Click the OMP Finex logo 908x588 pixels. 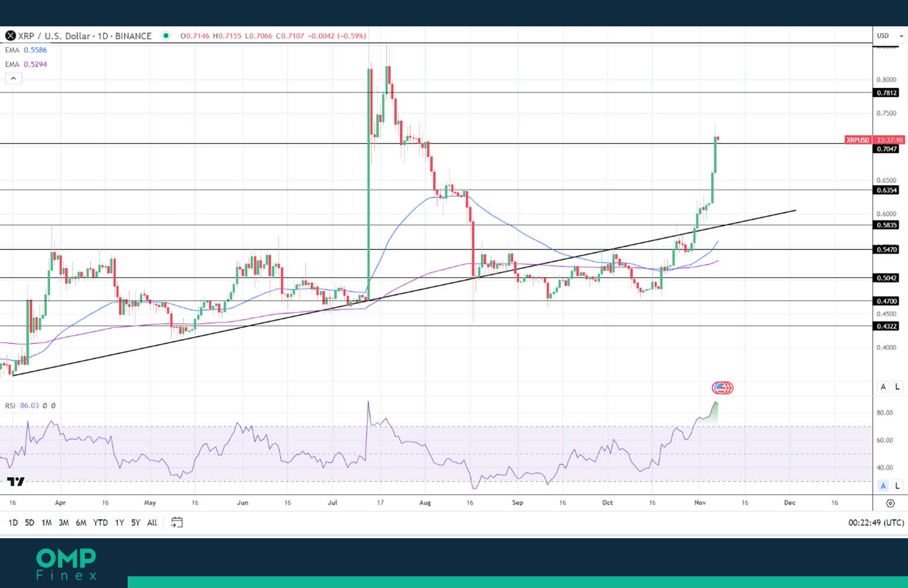click(x=66, y=564)
